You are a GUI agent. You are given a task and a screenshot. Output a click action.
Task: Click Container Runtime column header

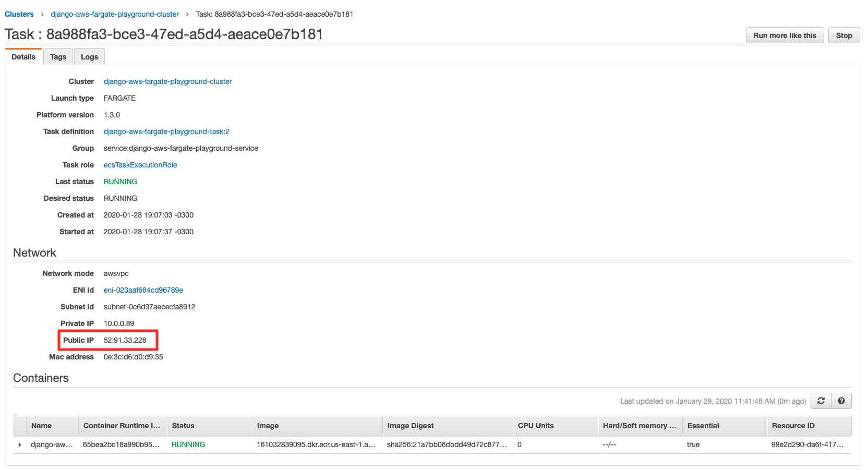click(x=122, y=426)
